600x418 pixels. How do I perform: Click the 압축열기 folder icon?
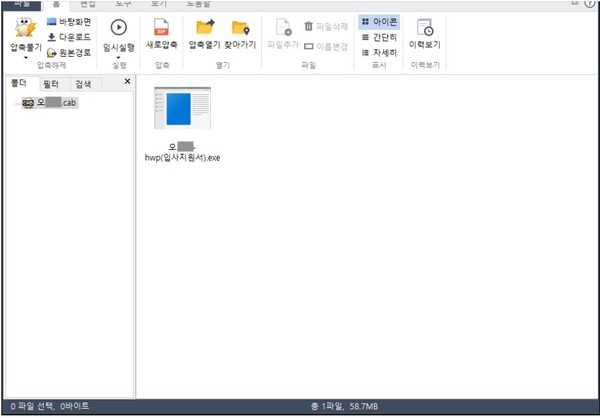coord(205,28)
